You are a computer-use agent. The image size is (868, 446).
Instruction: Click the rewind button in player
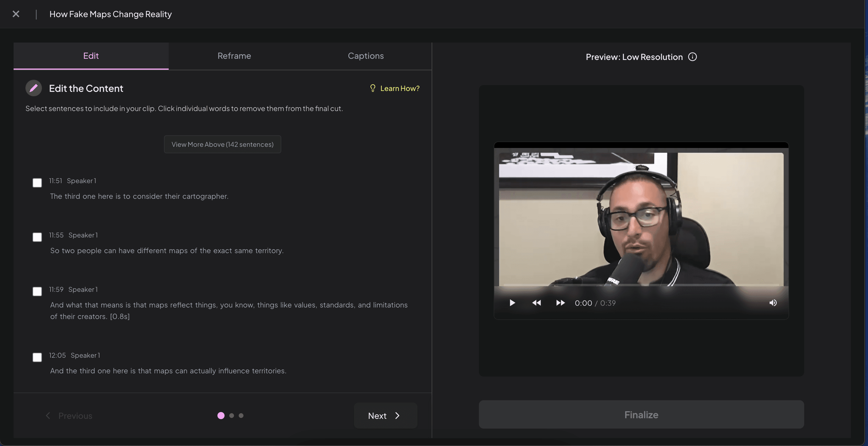coord(537,303)
